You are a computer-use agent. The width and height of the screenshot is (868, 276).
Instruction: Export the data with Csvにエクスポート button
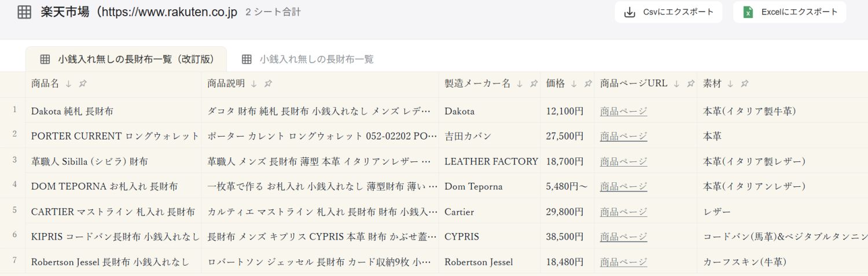coord(668,12)
